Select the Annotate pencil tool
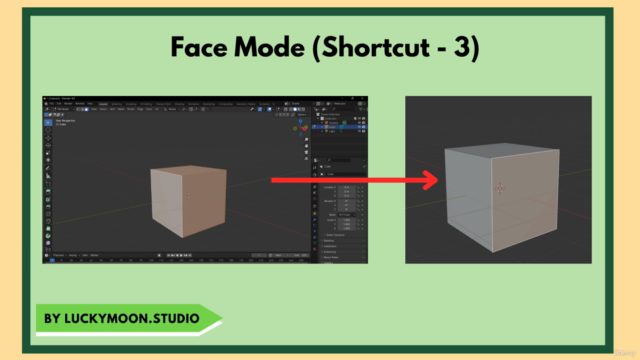The height and width of the screenshot is (360, 640). coord(48,168)
